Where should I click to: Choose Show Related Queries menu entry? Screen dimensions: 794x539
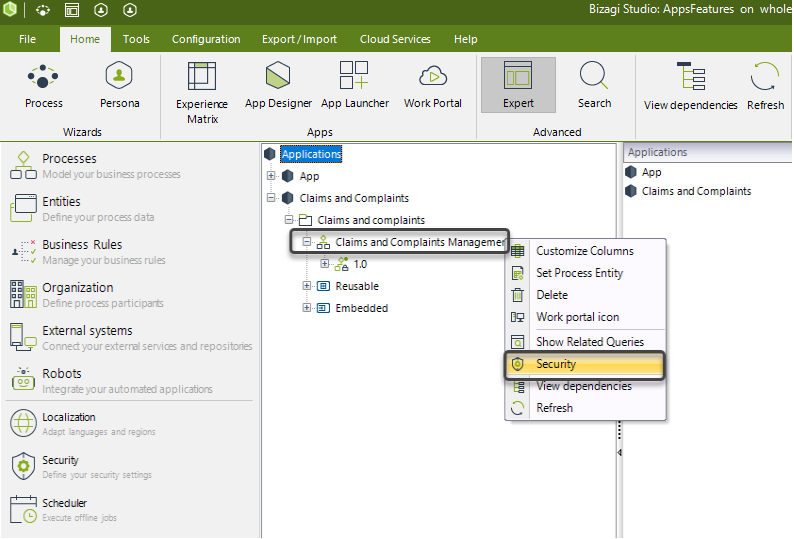[585, 342]
